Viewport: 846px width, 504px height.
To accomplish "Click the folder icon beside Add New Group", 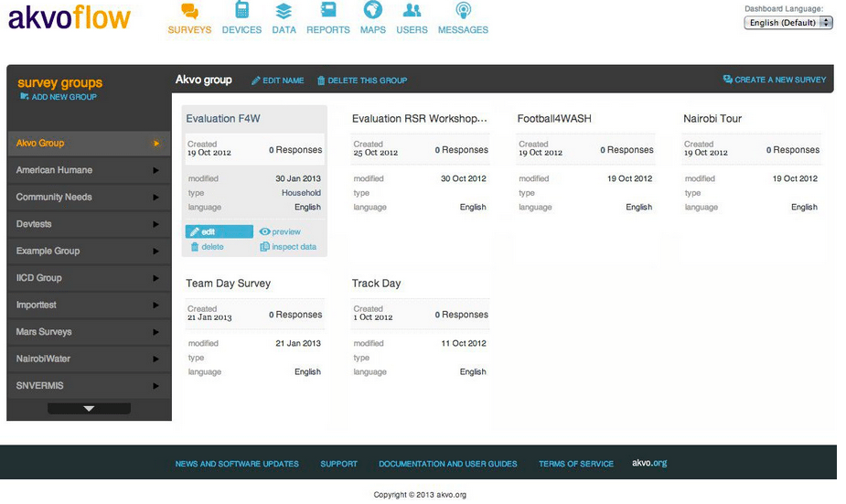I will (x=25, y=96).
